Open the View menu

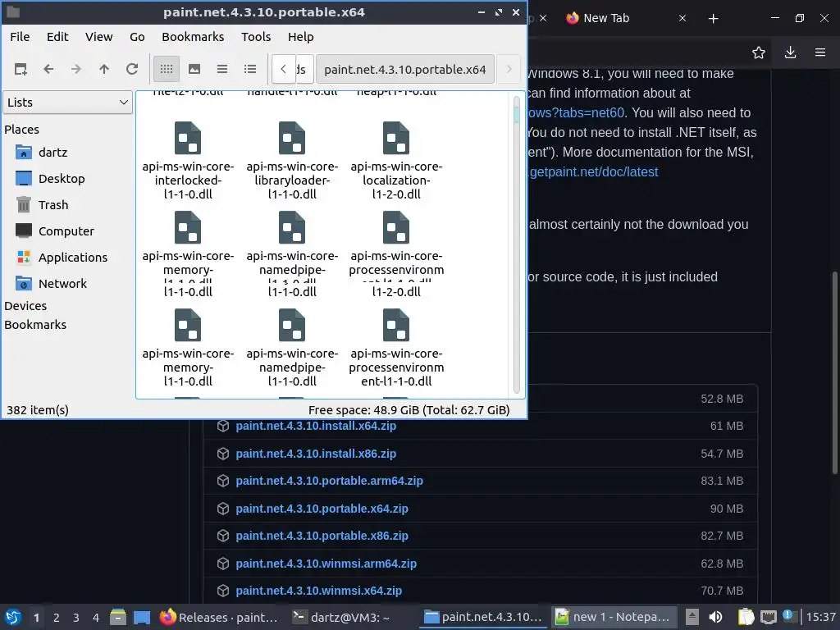point(99,37)
